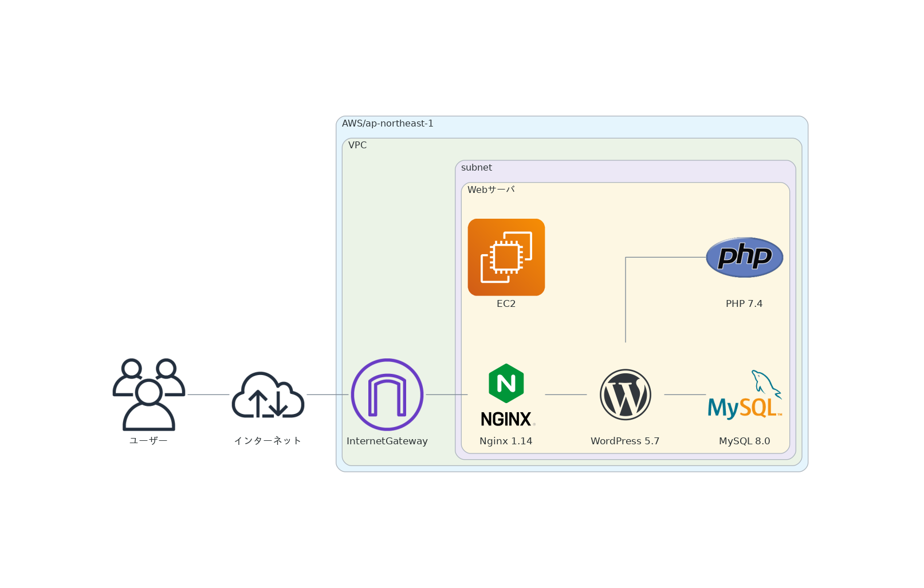This screenshot has height=588, width=924.
Task: Select the 'MySQL 8.0' label
Action: pyautogui.click(x=745, y=441)
